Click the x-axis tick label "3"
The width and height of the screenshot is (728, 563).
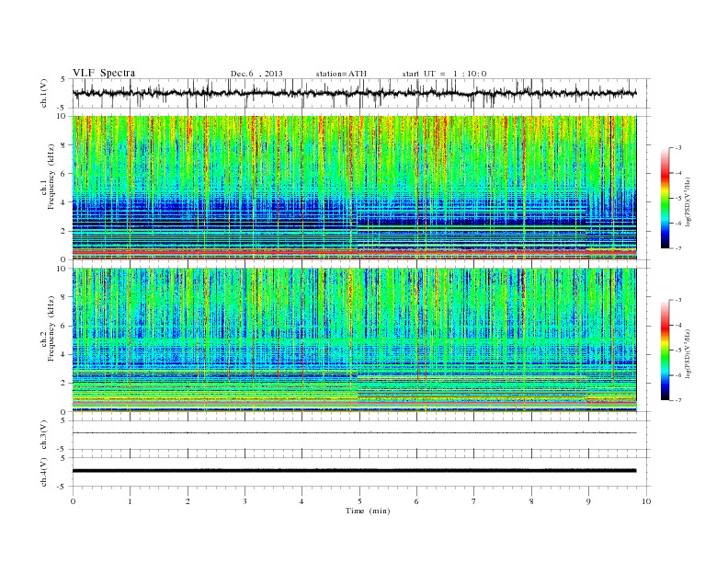(245, 501)
